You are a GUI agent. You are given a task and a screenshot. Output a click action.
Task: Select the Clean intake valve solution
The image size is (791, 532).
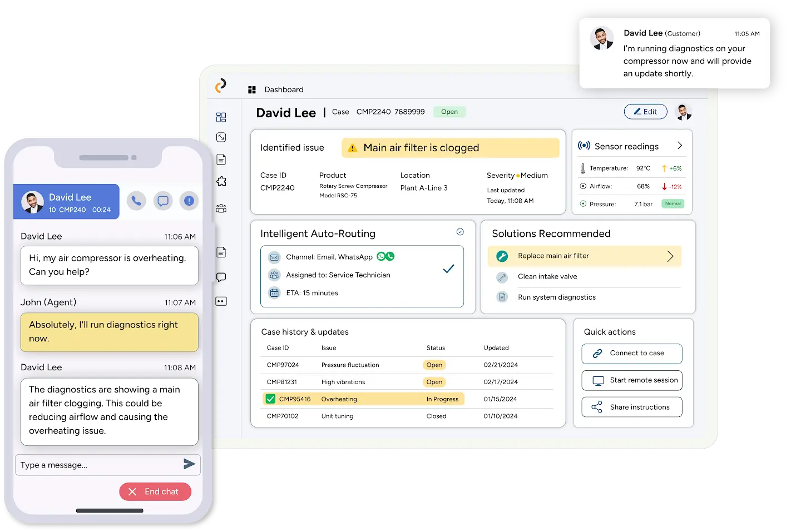547,277
